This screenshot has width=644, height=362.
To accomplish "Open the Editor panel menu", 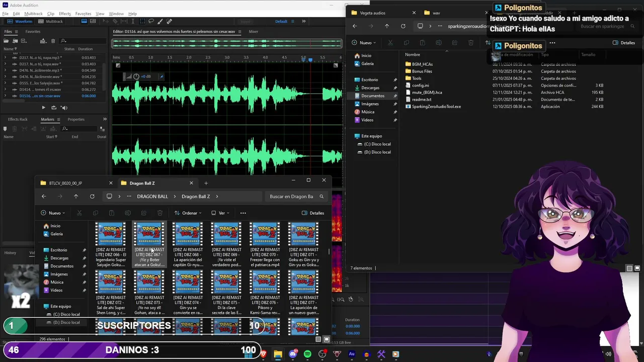I will [x=239, y=32].
